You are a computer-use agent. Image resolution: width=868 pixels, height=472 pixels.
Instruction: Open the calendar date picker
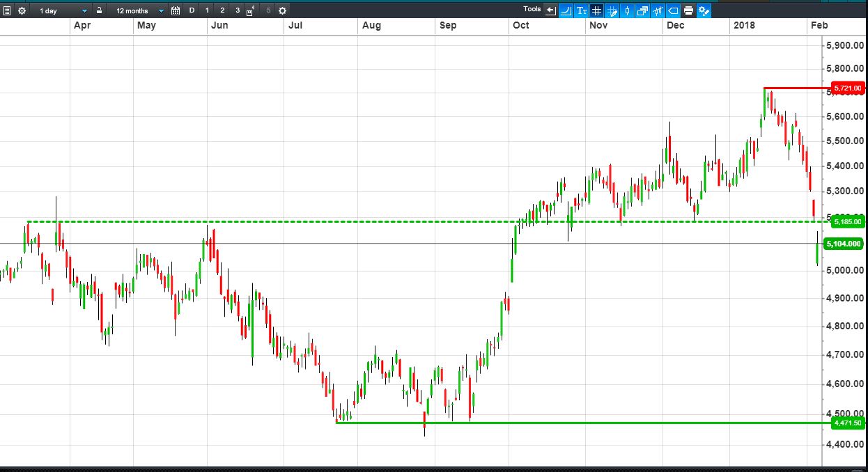176,10
